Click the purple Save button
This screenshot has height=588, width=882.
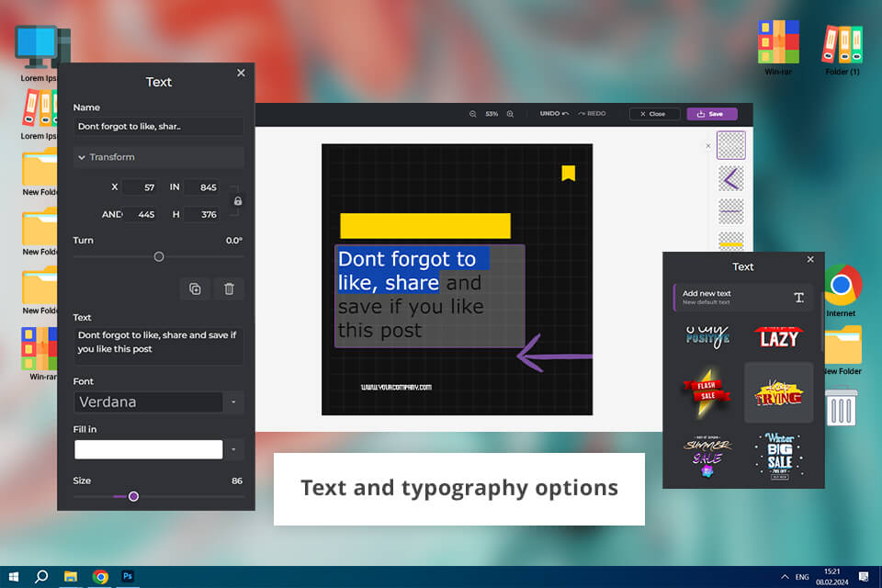711,114
